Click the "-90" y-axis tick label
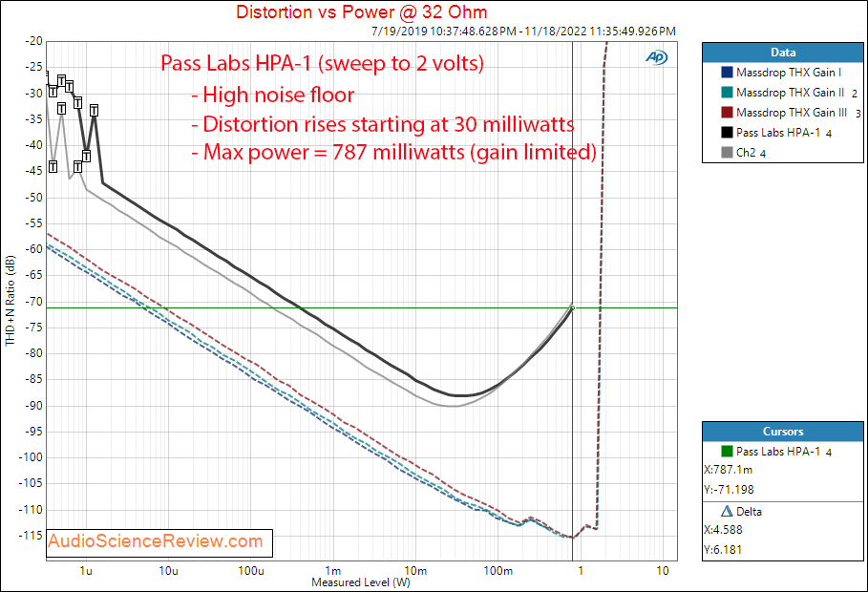 click(33, 406)
